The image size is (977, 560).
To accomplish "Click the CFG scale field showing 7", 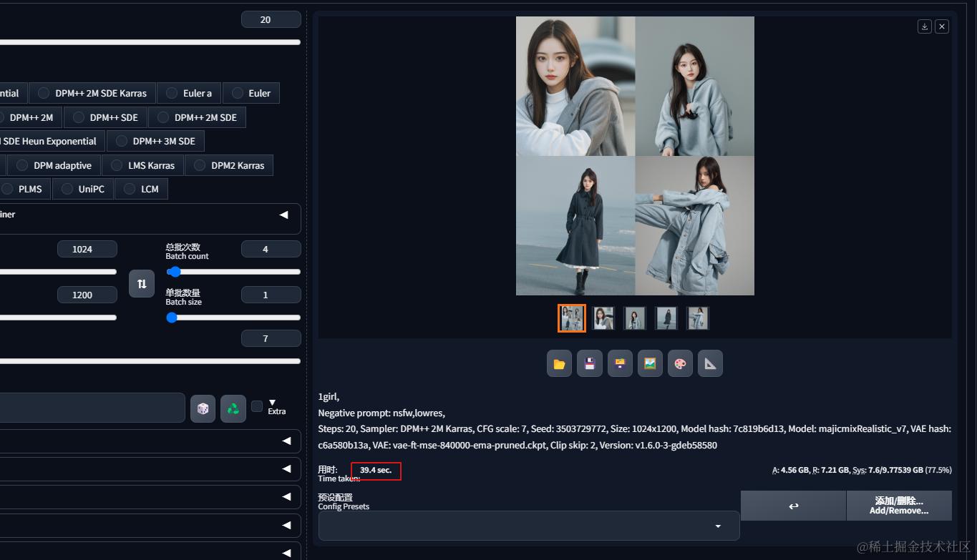I will point(271,338).
